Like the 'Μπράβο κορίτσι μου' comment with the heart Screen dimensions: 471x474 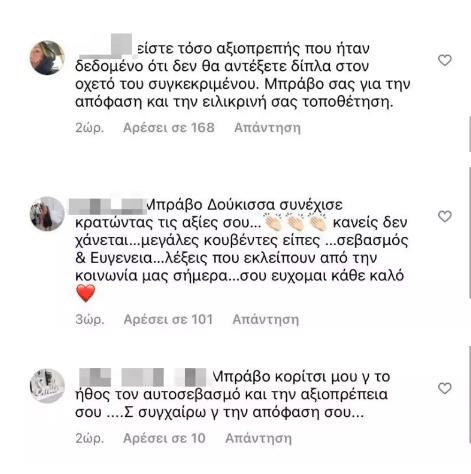point(444,388)
